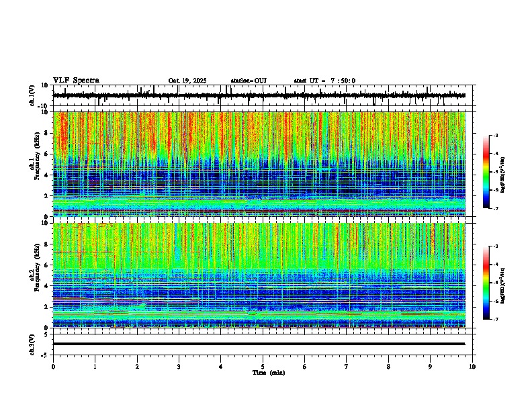Click the time axis tick label '10'
This screenshot has width=532, height=411.
[x=472, y=367]
